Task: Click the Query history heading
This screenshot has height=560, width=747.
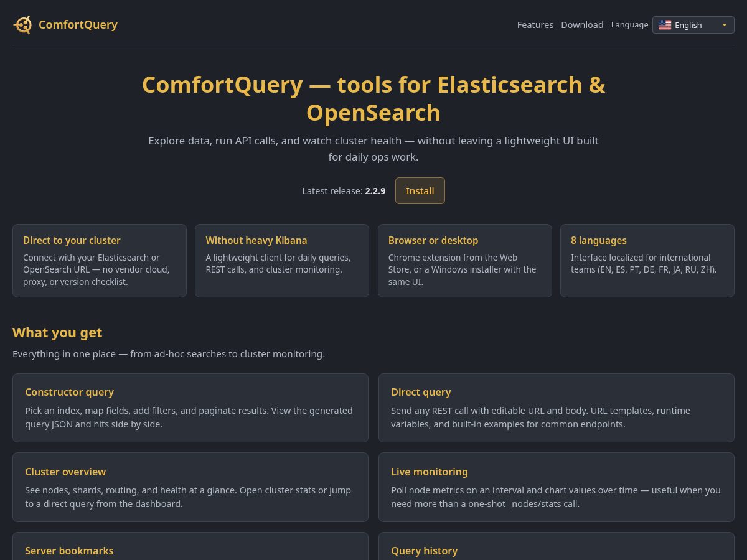Action: tap(425, 551)
